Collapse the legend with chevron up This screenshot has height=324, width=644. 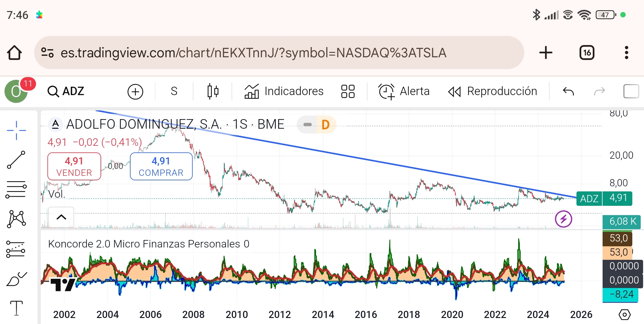61,217
